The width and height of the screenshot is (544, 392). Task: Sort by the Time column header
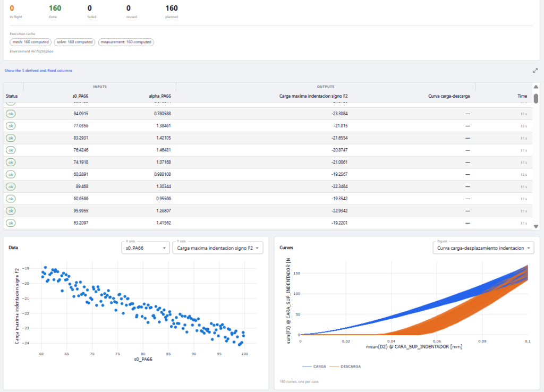click(522, 96)
